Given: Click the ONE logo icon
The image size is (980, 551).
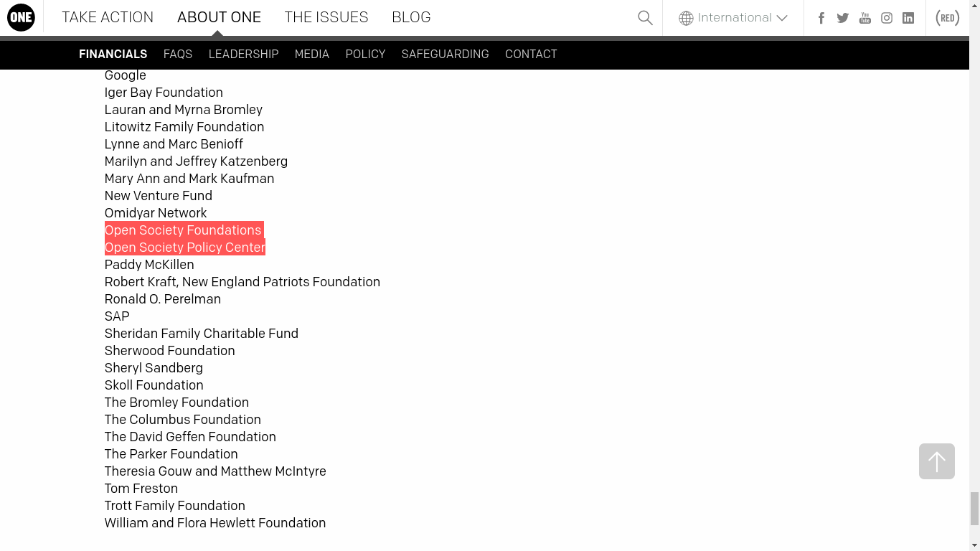Looking at the screenshot, I should pos(21,18).
